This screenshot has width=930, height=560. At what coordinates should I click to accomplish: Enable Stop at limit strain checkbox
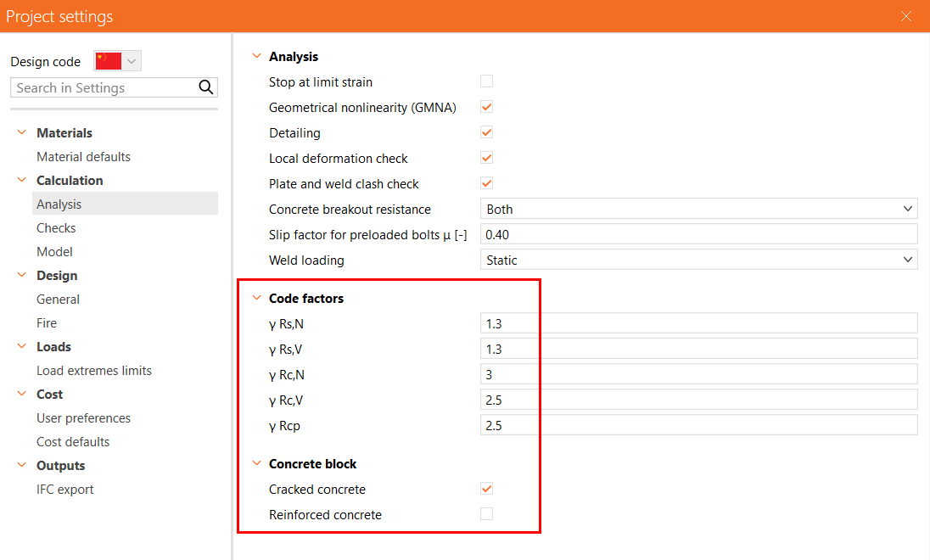tap(487, 81)
